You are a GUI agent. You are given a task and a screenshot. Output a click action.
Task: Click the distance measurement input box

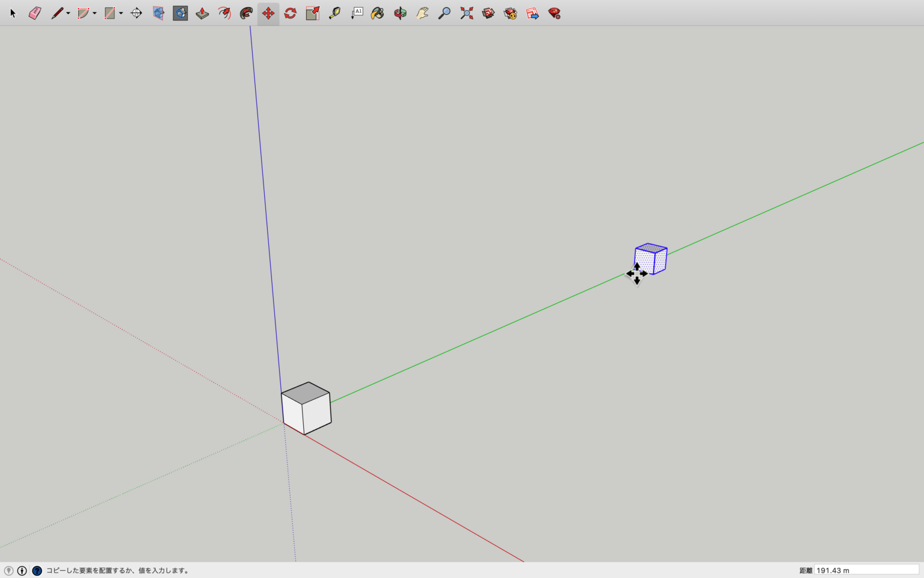click(x=866, y=570)
